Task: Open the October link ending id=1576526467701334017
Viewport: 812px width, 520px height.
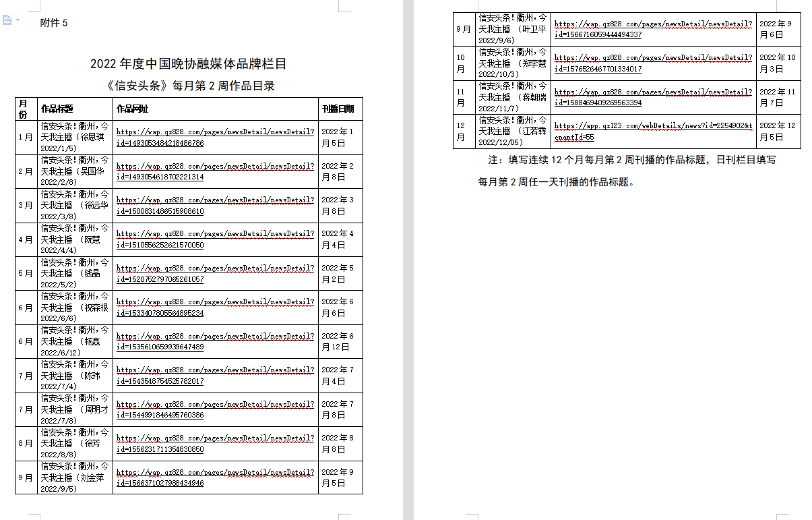Action: 653,63
